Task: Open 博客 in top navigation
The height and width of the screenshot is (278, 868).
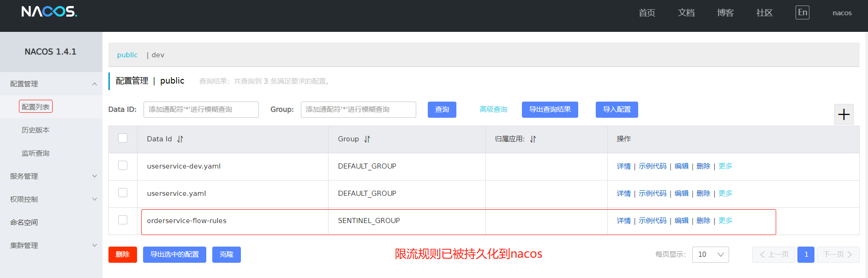Action: [725, 12]
